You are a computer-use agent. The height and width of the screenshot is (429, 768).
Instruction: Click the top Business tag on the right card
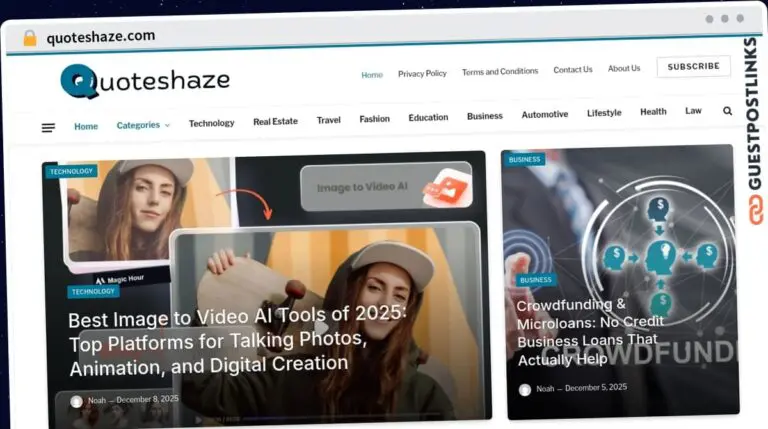pos(524,160)
